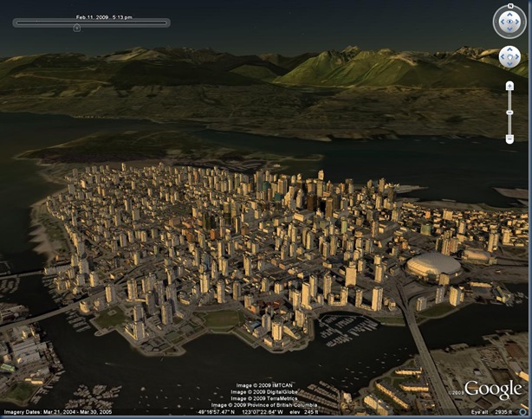Image resolution: width=532 pixels, height=419 pixels.
Task: Pan east with move joystick right arrow
Action: pos(516,56)
